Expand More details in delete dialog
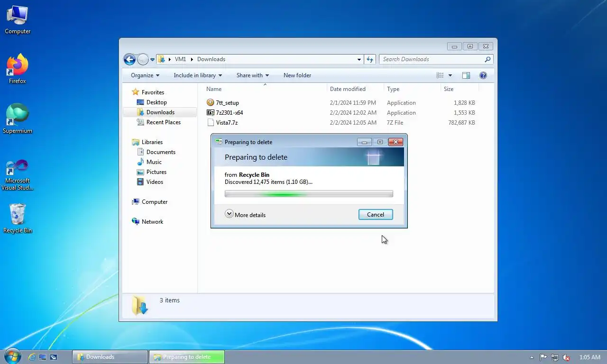Viewport: 607px width, 364px height. pyautogui.click(x=245, y=215)
